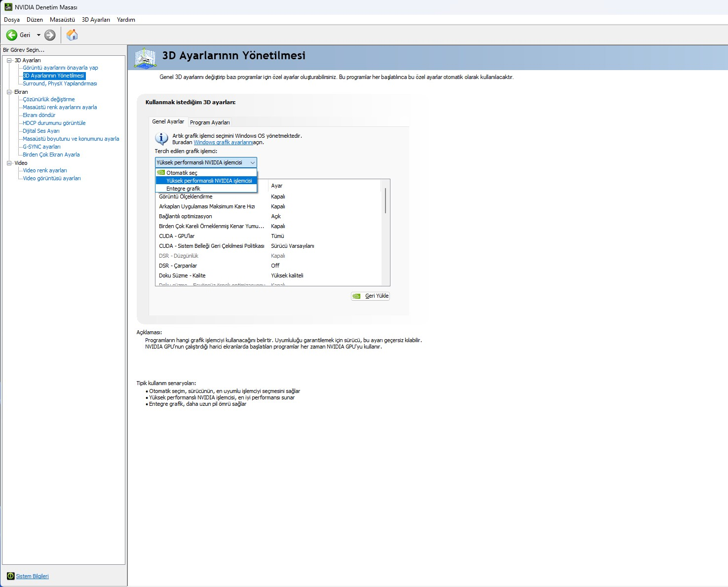Screen dimensions: 728x587
Task: Select G-SYNC ayarları in tree
Action: (x=41, y=147)
